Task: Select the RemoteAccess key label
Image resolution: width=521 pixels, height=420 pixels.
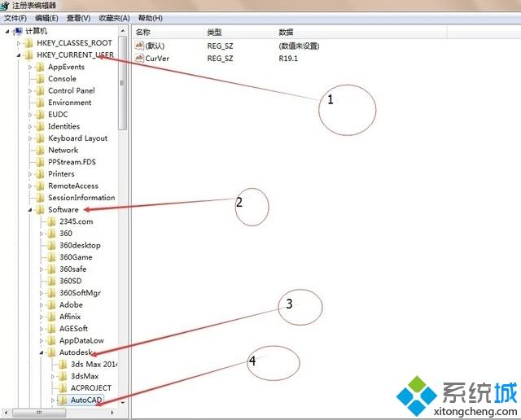Action: click(x=73, y=186)
